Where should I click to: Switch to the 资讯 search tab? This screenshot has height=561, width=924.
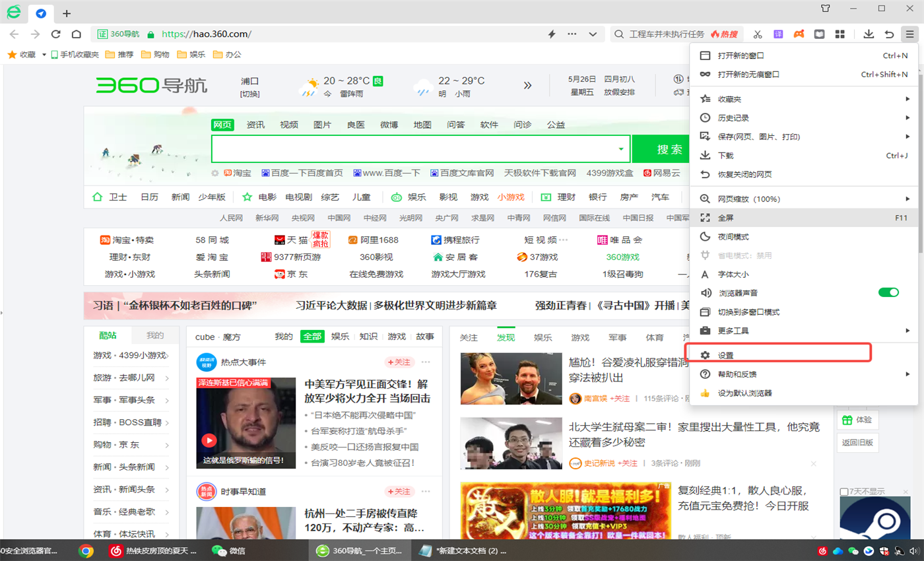tap(255, 125)
